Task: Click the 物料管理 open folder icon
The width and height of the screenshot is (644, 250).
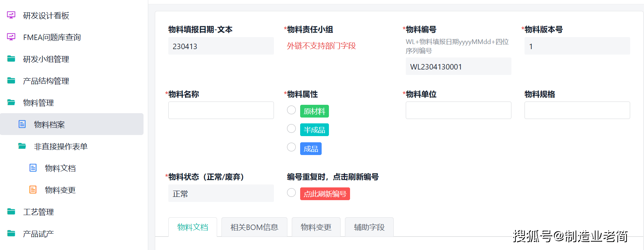Action: coord(11,102)
